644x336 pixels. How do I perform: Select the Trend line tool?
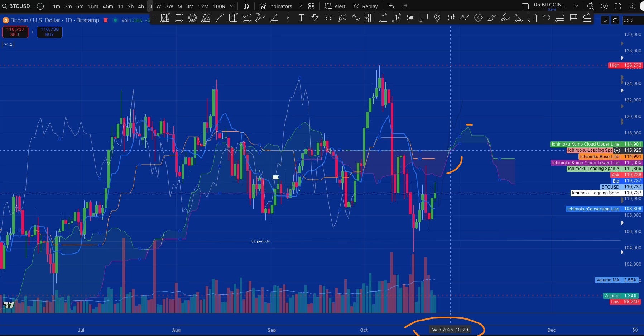[220, 18]
